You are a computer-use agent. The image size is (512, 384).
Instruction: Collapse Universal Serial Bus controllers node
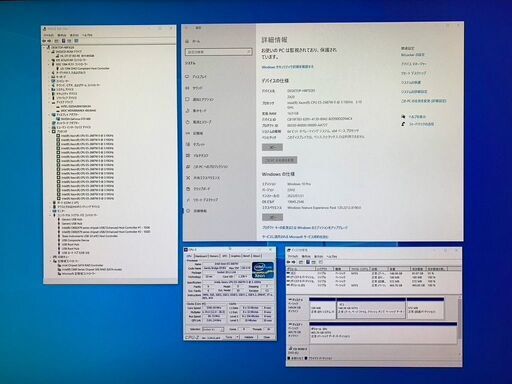tap(49, 215)
